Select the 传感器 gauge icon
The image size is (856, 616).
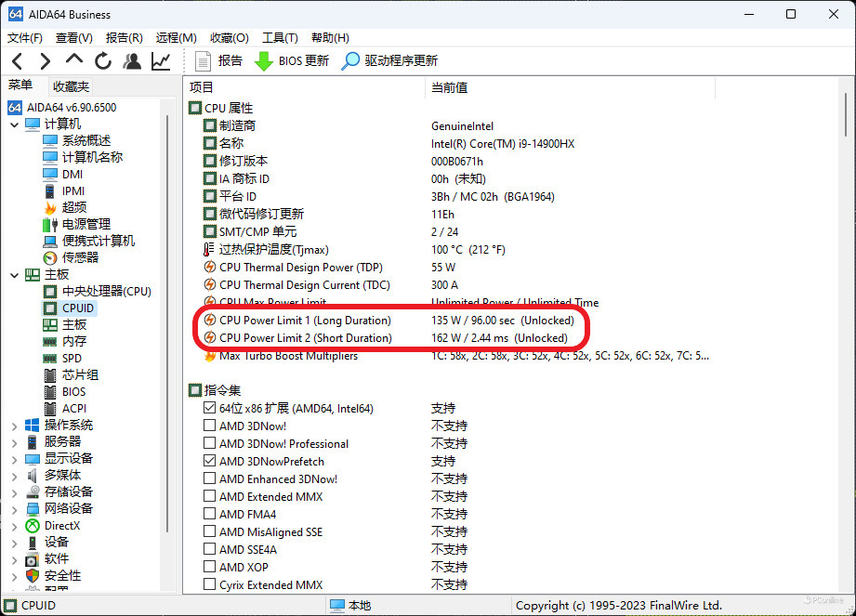coord(49,257)
